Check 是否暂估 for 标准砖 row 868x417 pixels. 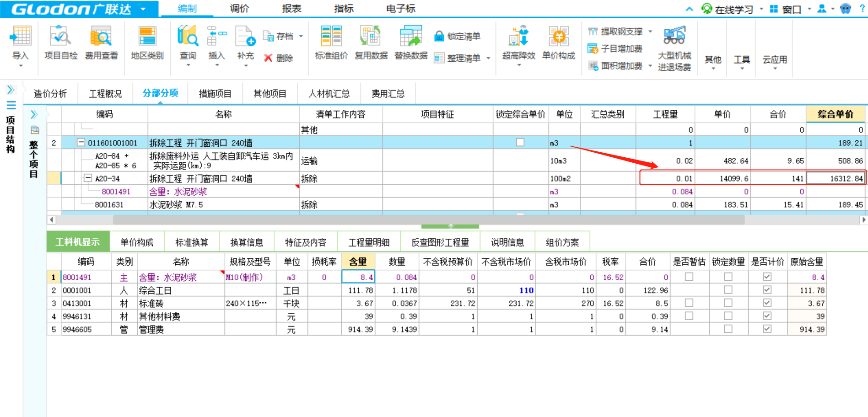[x=689, y=303]
